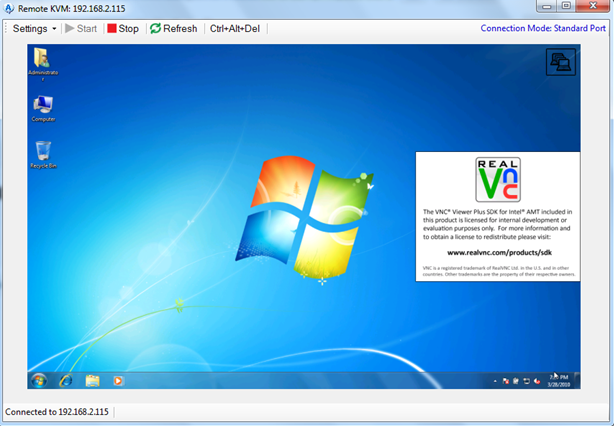Click the power plug tray icon
The height and width of the screenshot is (426, 614).
tap(516, 381)
